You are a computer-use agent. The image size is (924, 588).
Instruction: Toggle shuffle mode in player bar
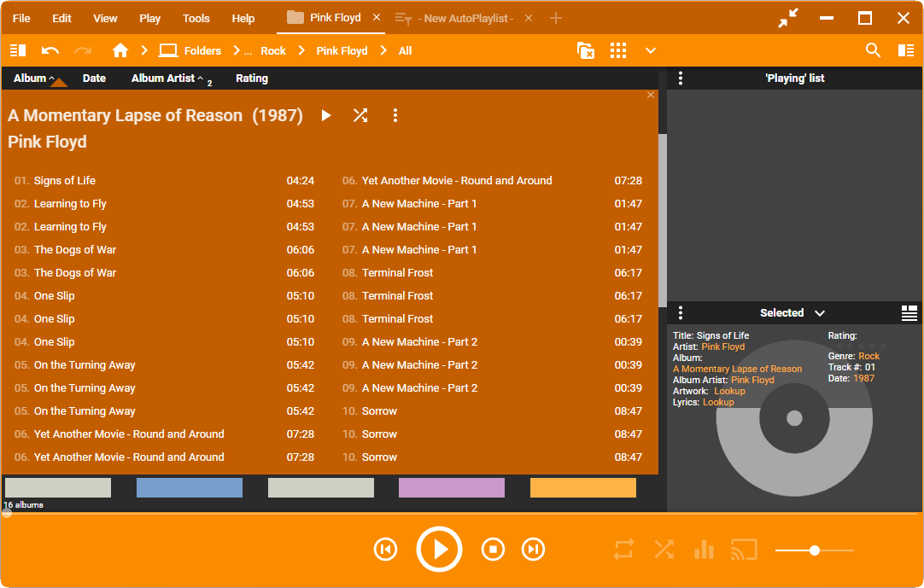point(664,549)
